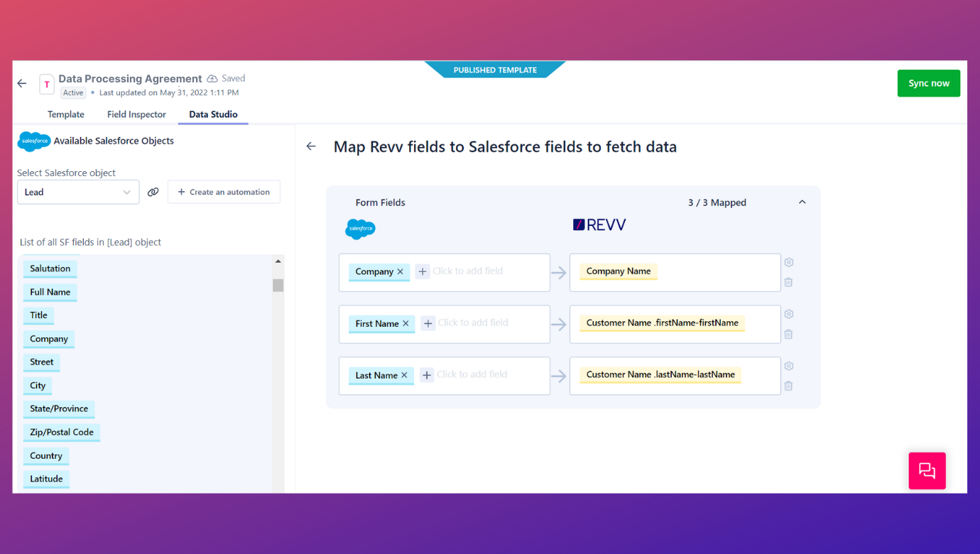Remove the Company tag with its X
Viewport: 980px width, 554px height.
point(401,271)
